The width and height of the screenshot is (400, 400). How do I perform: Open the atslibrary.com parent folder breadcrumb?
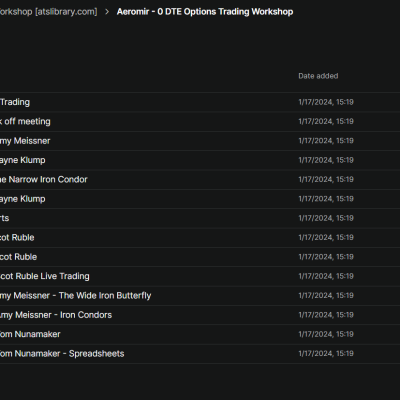49,12
